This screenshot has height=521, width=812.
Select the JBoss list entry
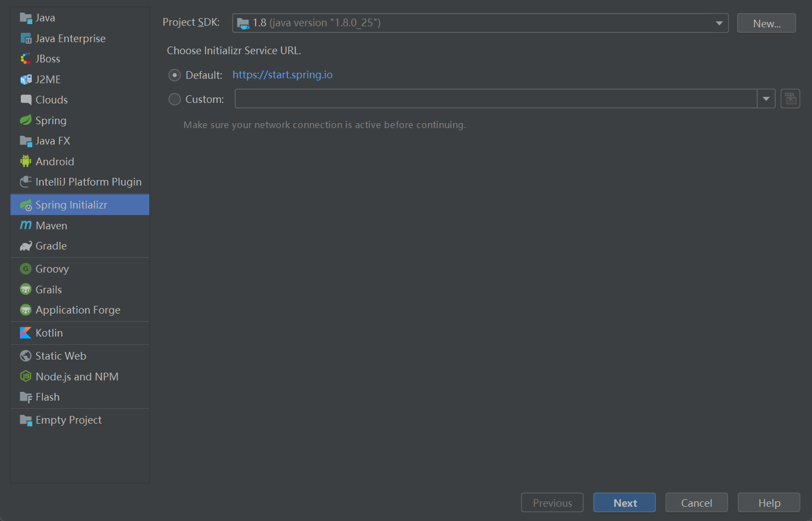point(80,59)
